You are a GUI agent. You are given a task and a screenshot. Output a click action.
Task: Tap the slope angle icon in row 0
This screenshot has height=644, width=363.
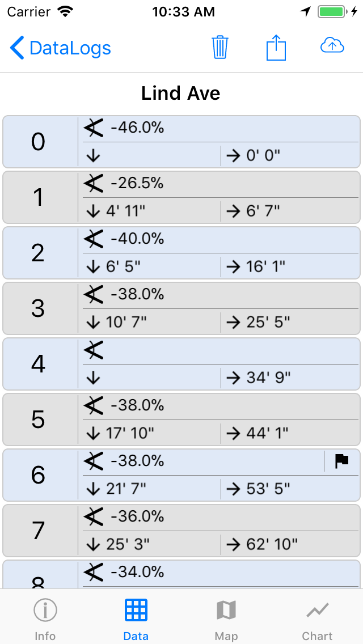[94, 128]
